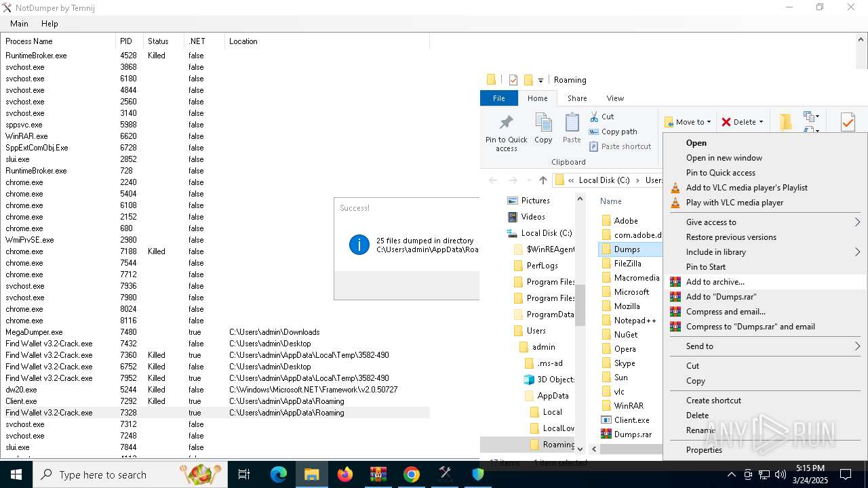Click Copy path in the ribbon

coord(613,131)
